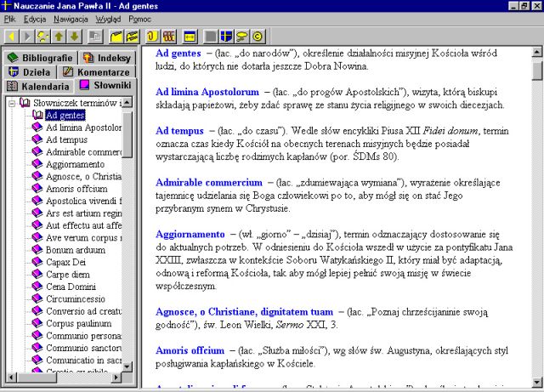
Task: Open the Edycja menu
Action: point(35,19)
